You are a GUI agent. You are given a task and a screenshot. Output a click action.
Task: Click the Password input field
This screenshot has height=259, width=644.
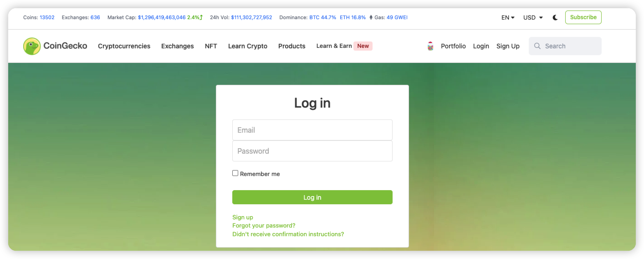(x=312, y=151)
